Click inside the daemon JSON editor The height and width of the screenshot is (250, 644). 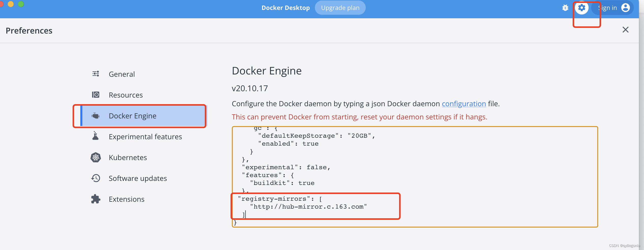(415, 177)
